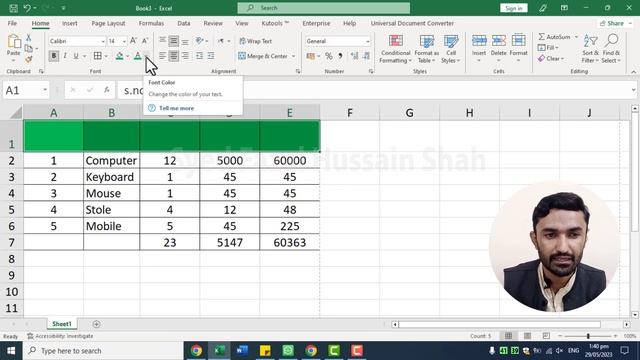Viewport: 640px width, 360px height.
Task: Click Accessibility: Investigate in status bar
Action: coord(60,336)
